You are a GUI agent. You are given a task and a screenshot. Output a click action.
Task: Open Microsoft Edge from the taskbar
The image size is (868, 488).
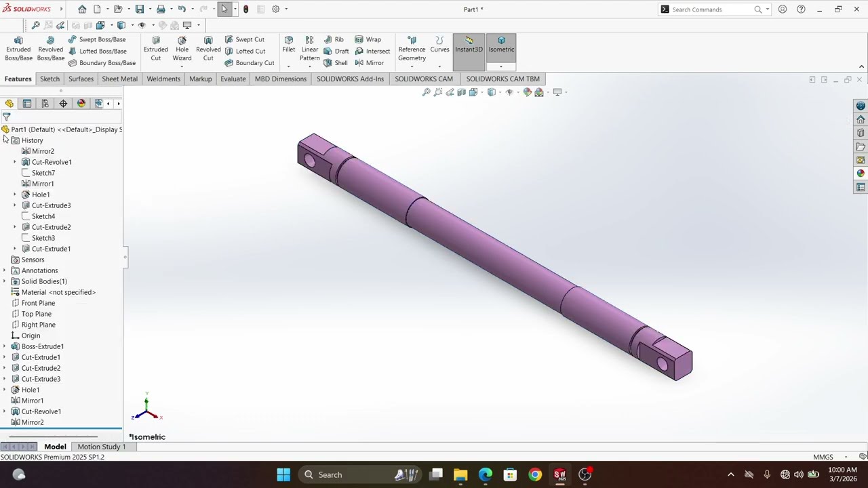485,474
